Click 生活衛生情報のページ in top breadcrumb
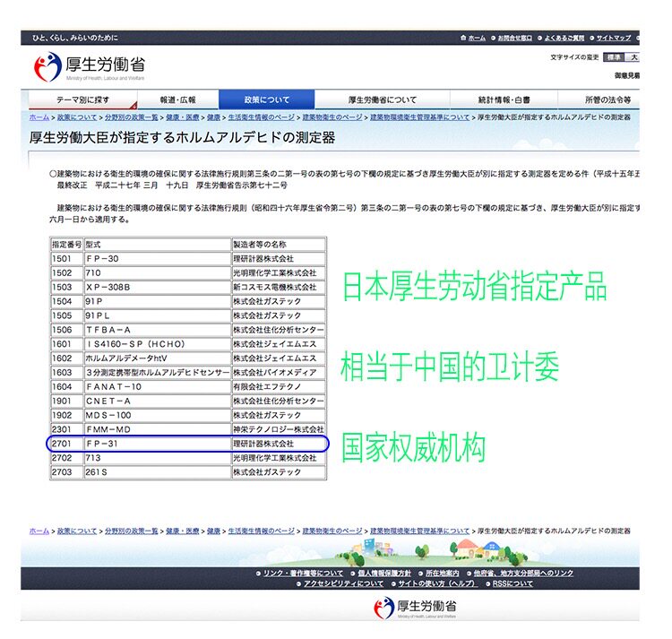The image size is (672, 639). (x=262, y=117)
